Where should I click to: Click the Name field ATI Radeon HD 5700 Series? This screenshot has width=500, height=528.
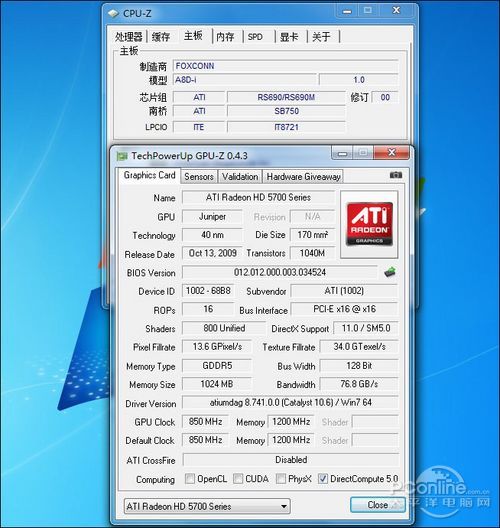[258, 197]
